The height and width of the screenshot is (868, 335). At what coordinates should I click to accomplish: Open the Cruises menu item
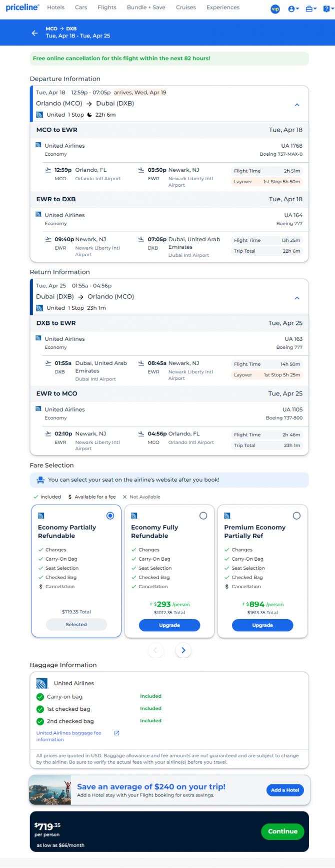[x=186, y=8]
